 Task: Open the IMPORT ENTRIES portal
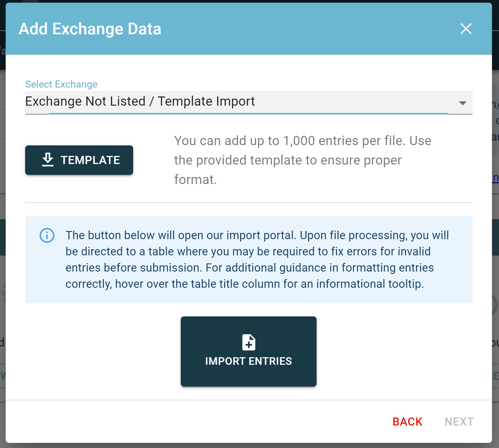tap(249, 352)
